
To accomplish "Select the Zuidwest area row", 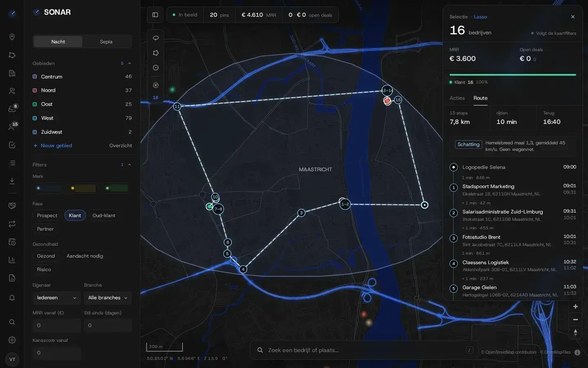I will click(x=82, y=132).
